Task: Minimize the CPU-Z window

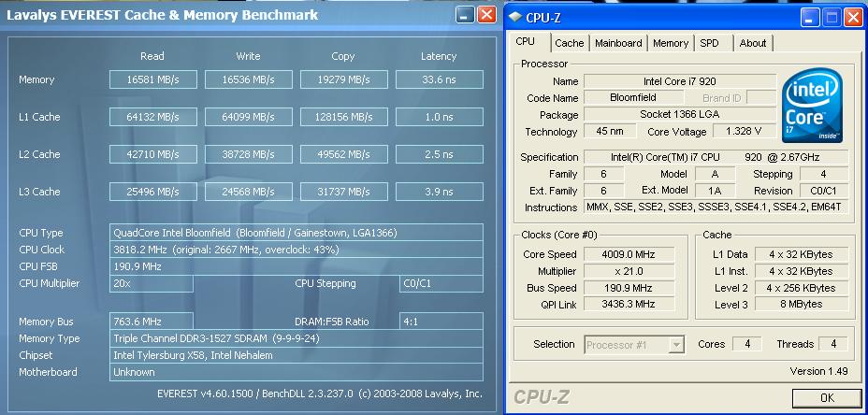Action: 810,18
